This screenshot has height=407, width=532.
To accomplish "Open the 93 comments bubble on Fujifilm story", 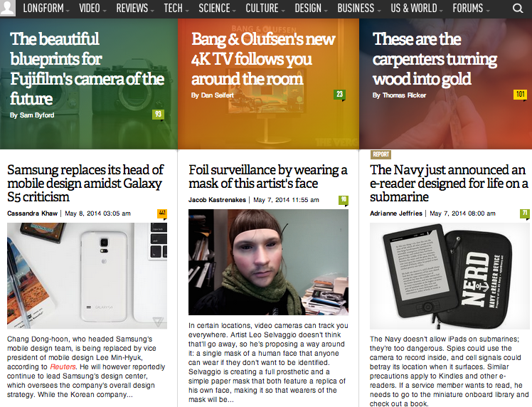I will pyautogui.click(x=158, y=115).
